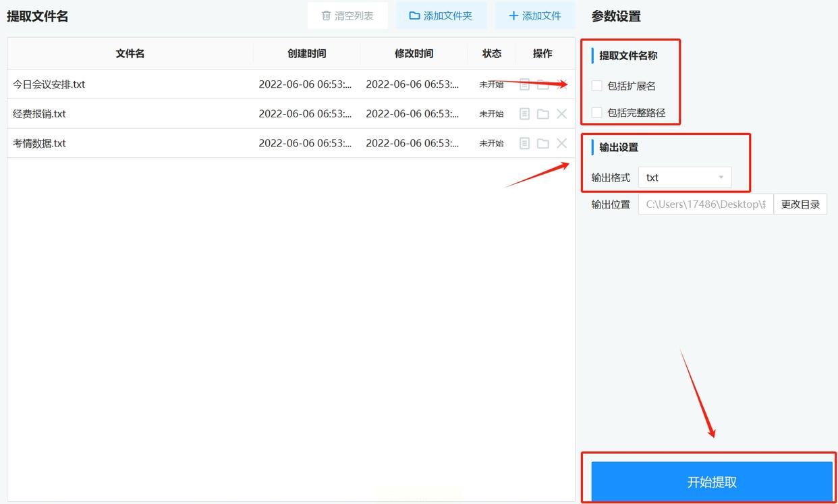
Task: Click 未开始 status of 经费报销.txt
Action: click(x=491, y=114)
